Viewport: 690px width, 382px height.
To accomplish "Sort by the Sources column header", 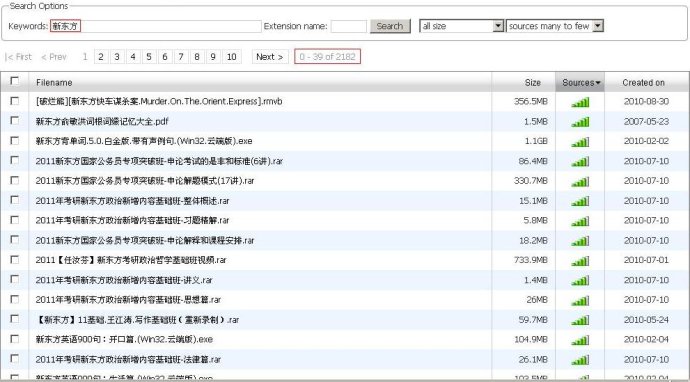I will click(580, 82).
